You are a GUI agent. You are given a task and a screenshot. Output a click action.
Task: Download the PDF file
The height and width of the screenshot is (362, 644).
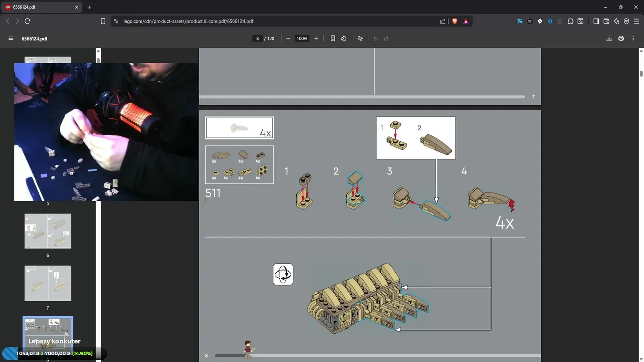pyautogui.click(x=609, y=39)
